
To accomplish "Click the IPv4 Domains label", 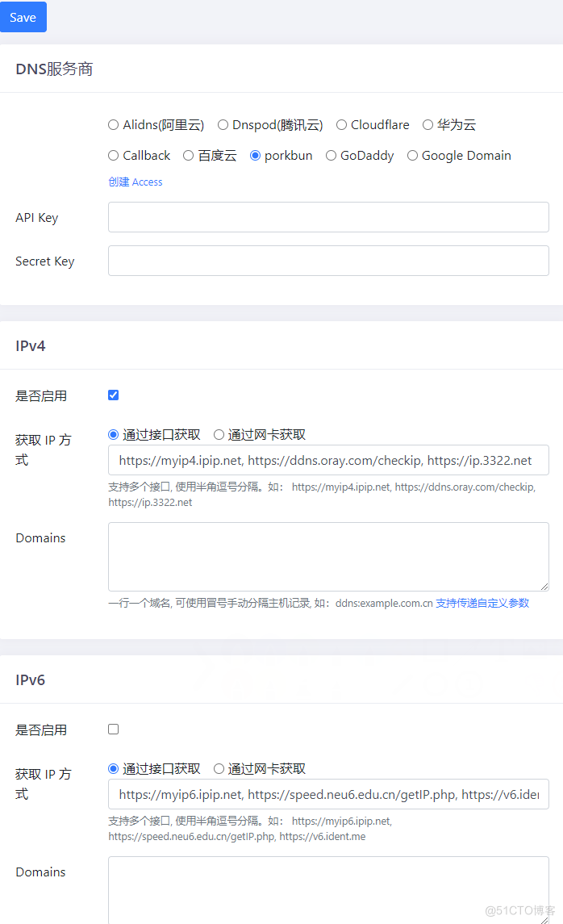I will click(x=40, y=538).
